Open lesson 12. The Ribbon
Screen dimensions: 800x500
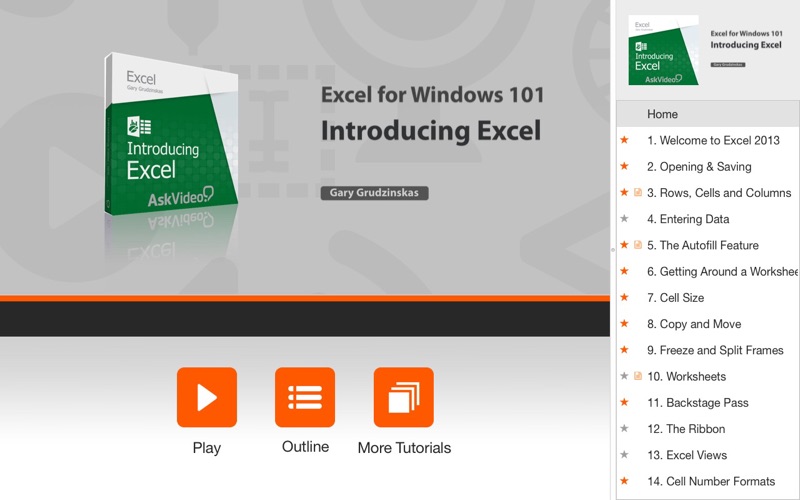click(686, 429)
